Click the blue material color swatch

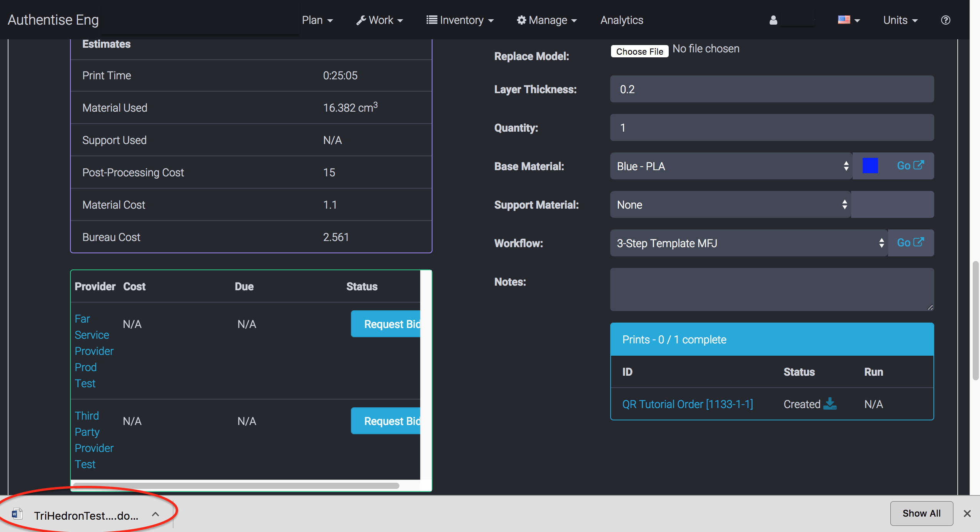(870, 166)
